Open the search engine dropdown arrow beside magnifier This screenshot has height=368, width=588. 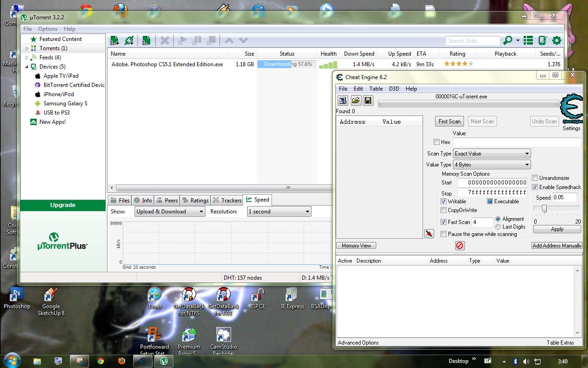(518, 40)
